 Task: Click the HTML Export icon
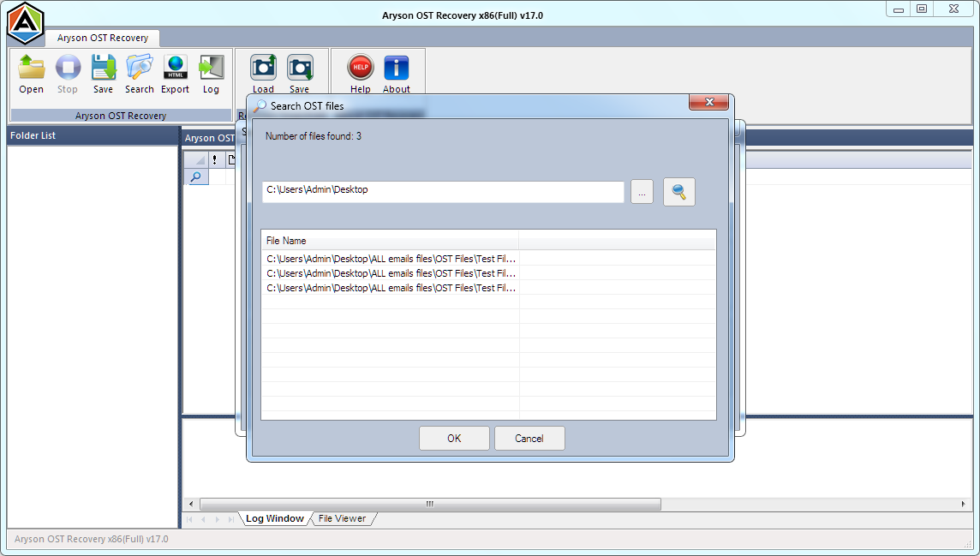[x=175, y=75]
